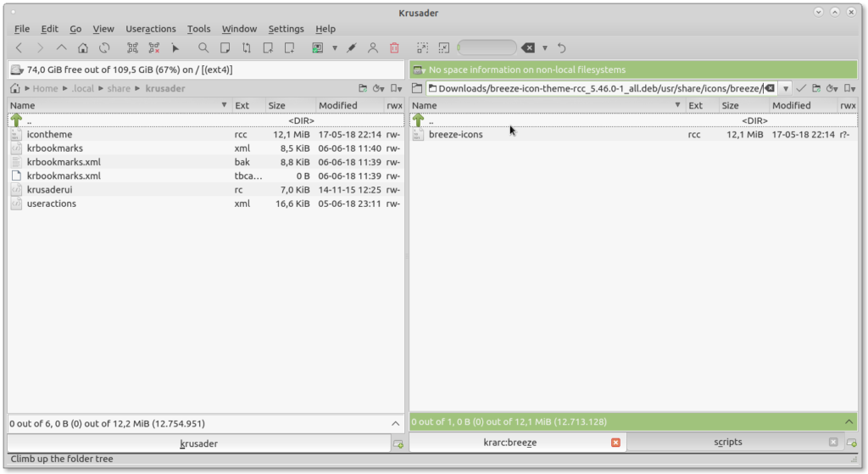This screenshot has width=868, height=474.
Task: Add new tab in right panel
Action: [x=851, y=443]
